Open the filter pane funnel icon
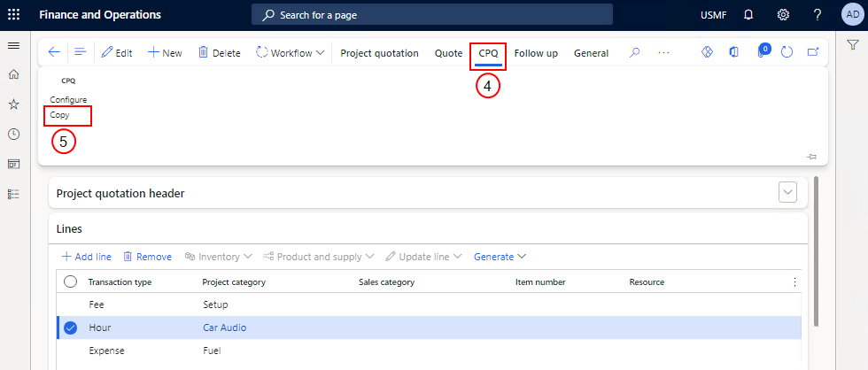The image size is (868, 370). click(x=852, y=45)
